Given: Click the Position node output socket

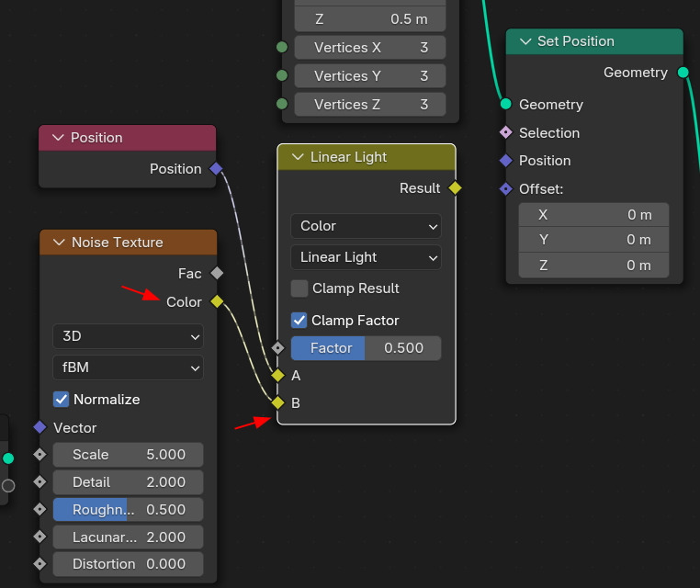Looking at the screenshot, I should tap(216, 169).
